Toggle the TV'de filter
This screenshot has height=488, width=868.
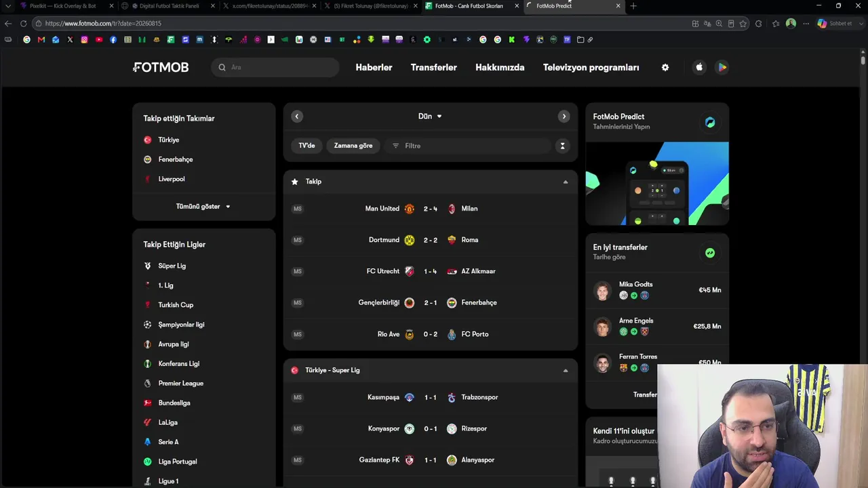tap(307, 146)
